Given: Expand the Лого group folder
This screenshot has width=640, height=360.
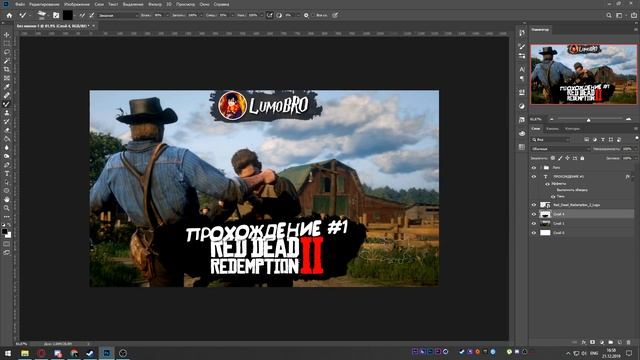Looking at the screenshot, I should point(540,168).
